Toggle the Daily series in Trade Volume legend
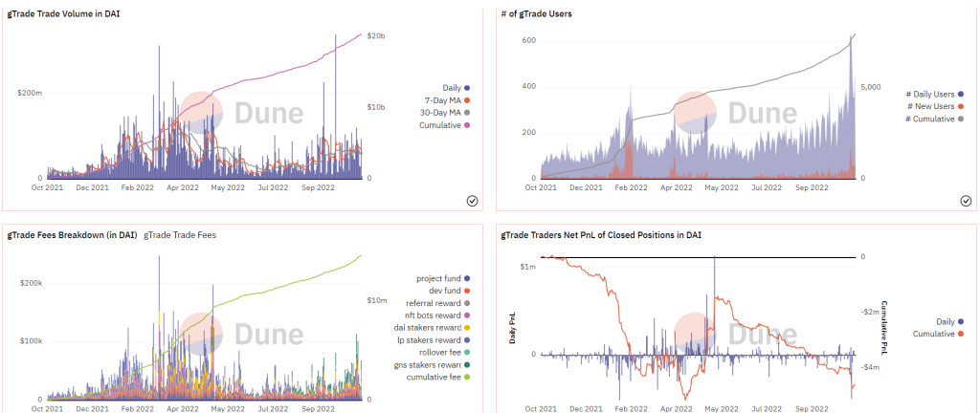The width and height of the screenshot is (980, 413). click(x=456, y=88)
